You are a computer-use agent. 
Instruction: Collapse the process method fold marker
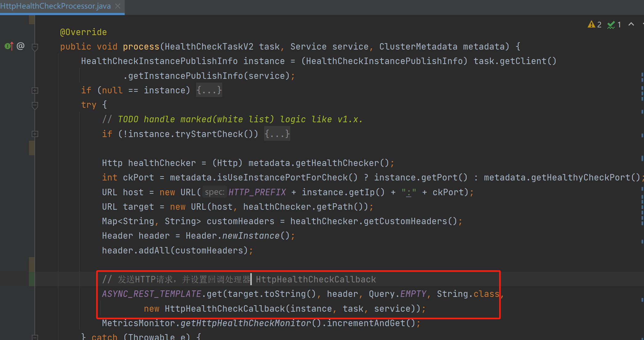point(35,47)
